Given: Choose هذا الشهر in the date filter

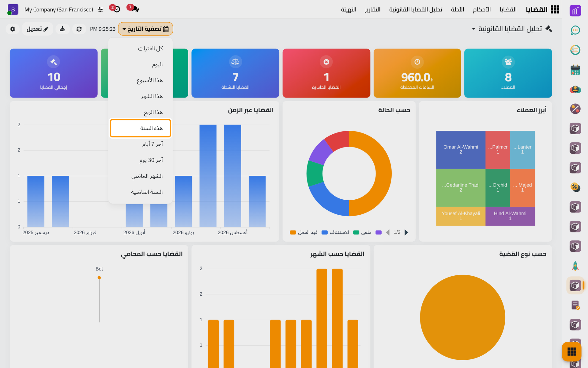Looking at the screenshot, I should (141, 96).
